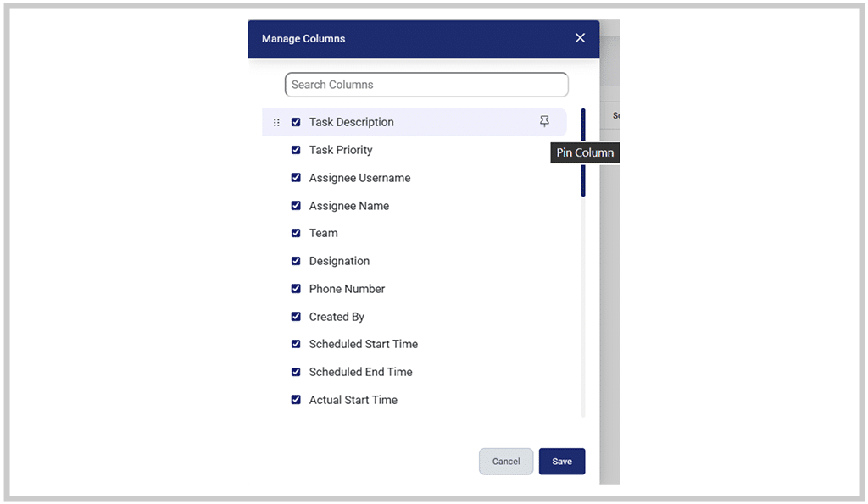Cancel the column changes
Viewport: 868px width, 504px height.
pyautogui.click(x=506, y=461)
